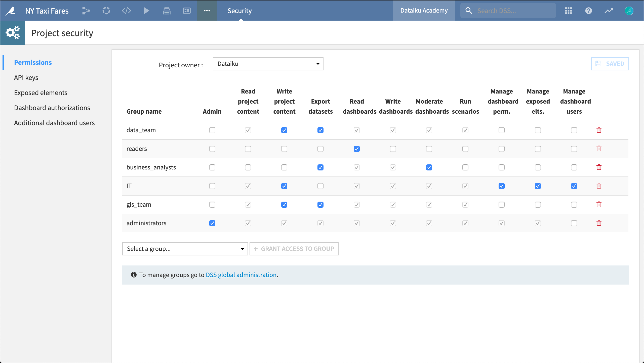
Task: Open the wiki stack icon
Action: coord(167,11)
